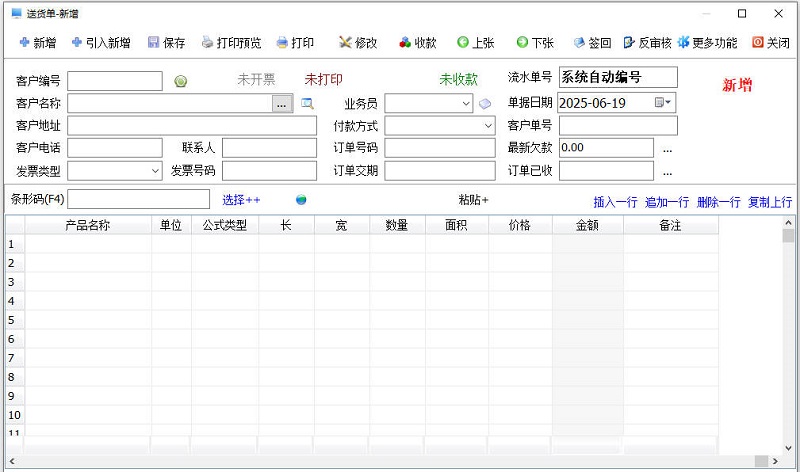The image size is (800, 472).
Task: Click the 面积 column header
Action: pyautogui.click(x=457, y=225)
